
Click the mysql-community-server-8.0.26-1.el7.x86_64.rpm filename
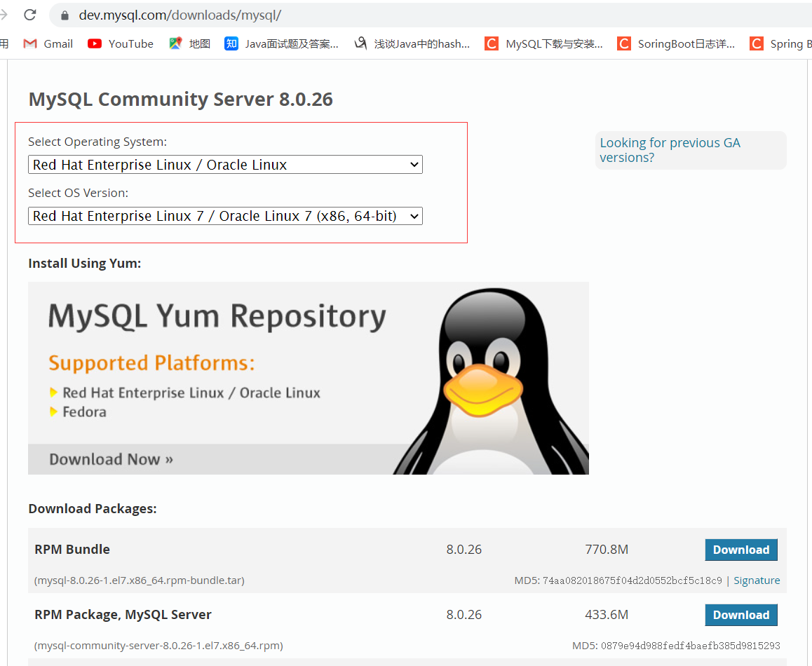coord(158,646)
